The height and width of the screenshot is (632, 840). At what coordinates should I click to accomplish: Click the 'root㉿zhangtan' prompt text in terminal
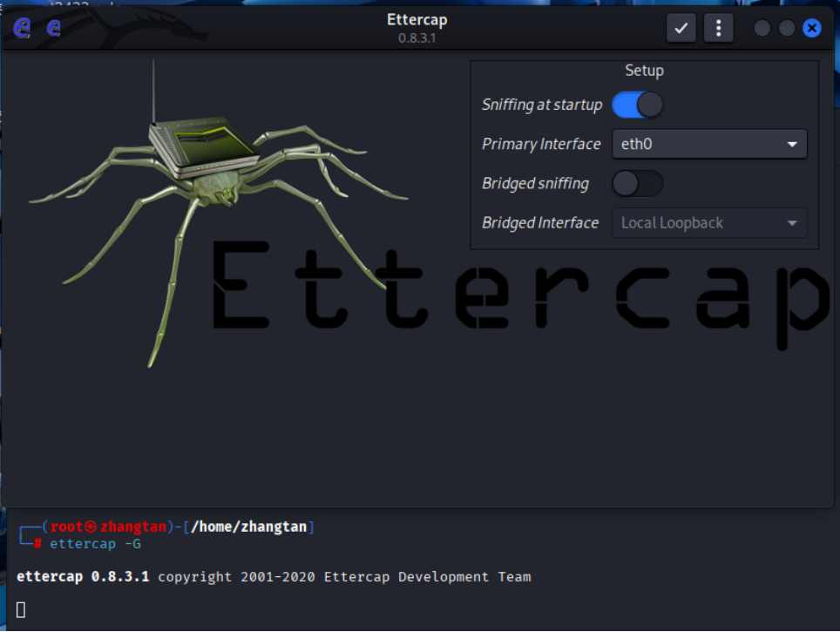pos(108,527)
